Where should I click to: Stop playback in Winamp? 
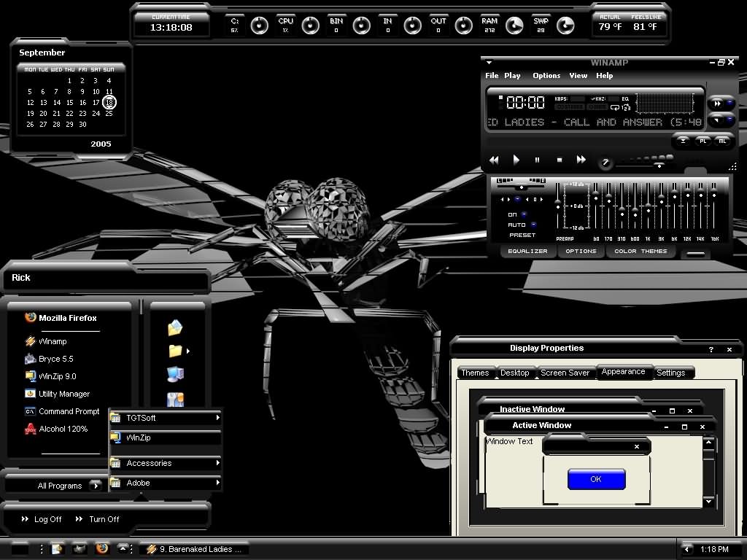tap(560, 160)
